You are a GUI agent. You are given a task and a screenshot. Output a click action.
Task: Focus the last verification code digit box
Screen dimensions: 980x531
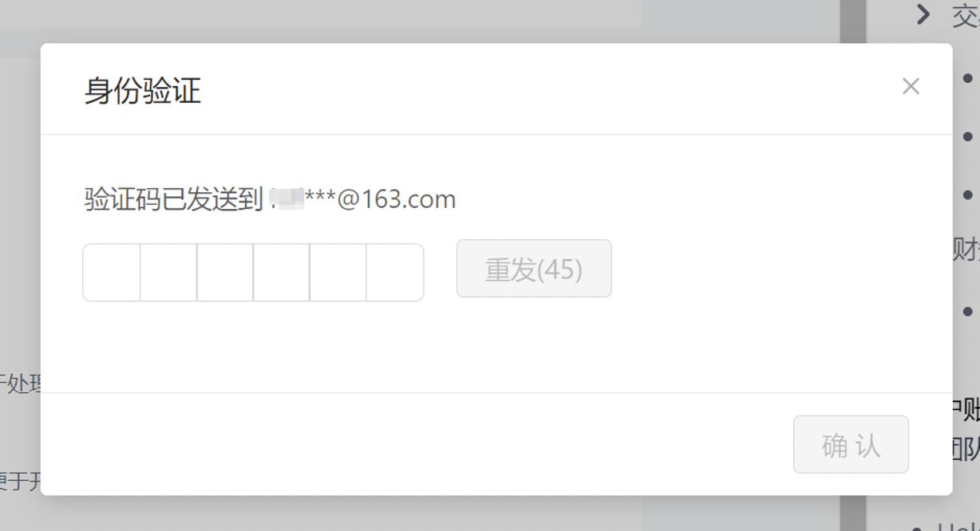(x=395, y=273)
